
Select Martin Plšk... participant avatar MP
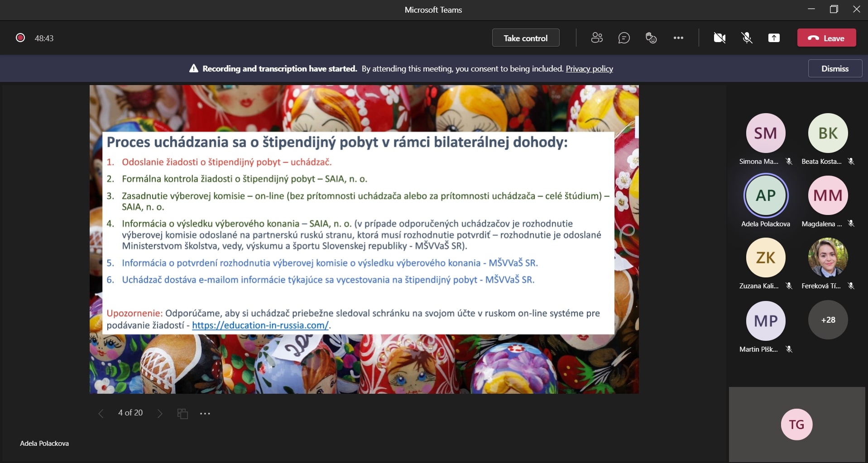pyautogui.click(x=766, y=320)
